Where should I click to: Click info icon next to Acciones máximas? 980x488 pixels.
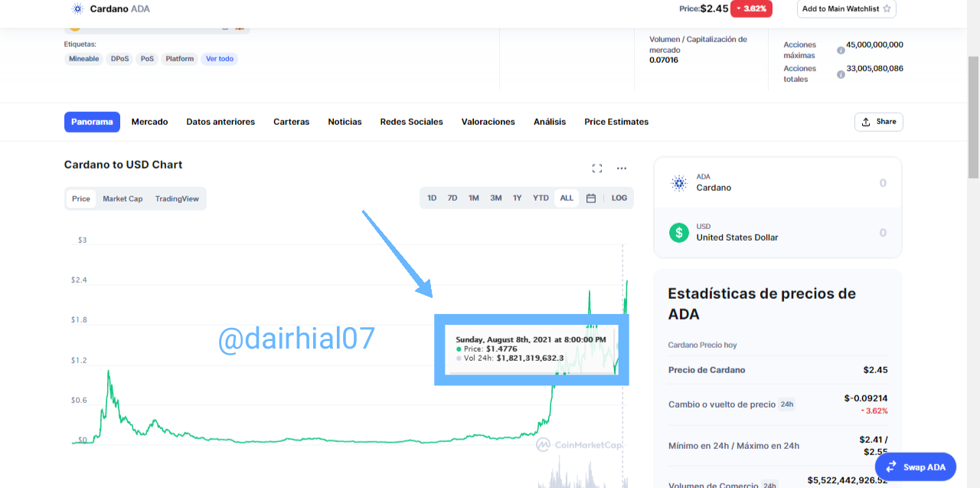pos(841,51)
